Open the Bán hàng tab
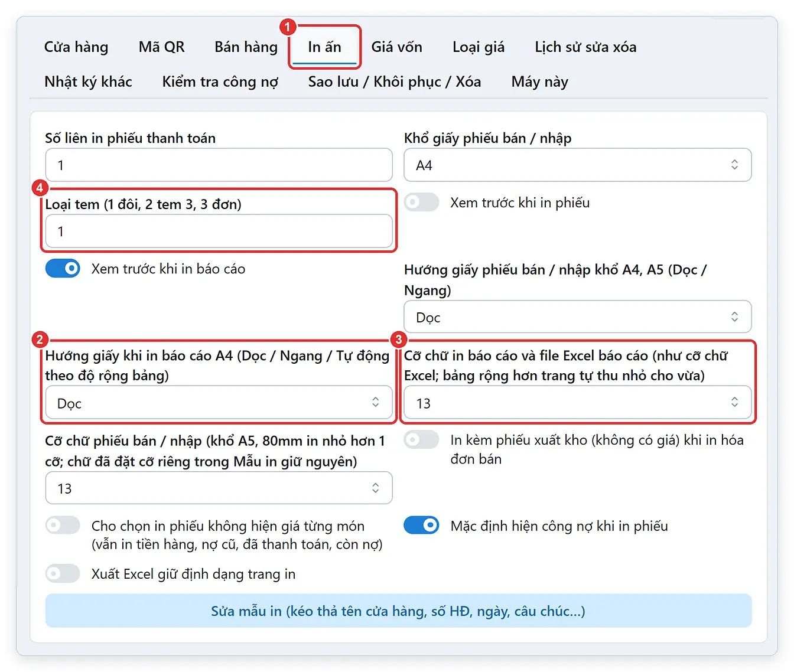 click(x=246, y=47)
